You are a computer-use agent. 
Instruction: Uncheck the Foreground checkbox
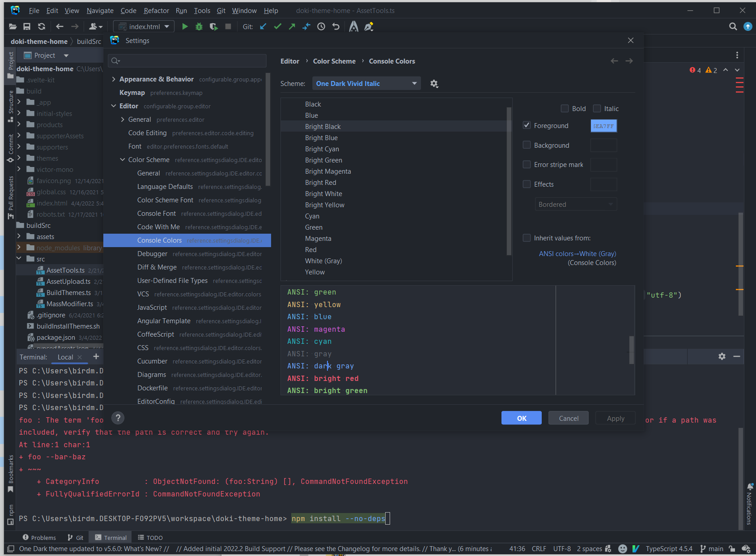pos(527,125)
